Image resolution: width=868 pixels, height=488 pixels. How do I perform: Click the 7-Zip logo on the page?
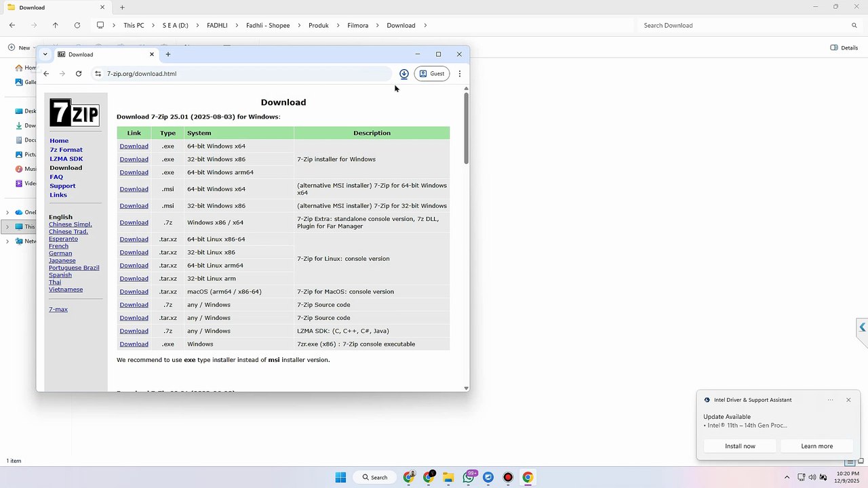click(x=75, y=113)
